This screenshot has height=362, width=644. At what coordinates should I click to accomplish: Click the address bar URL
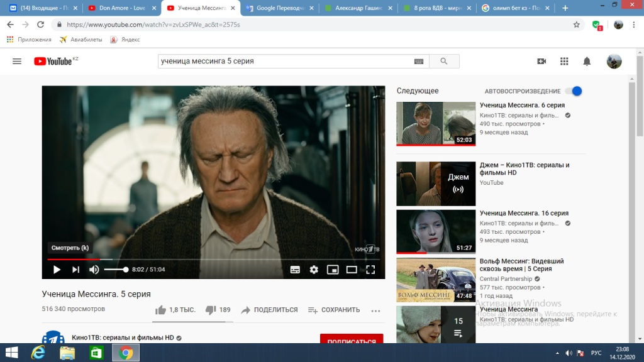(153, 25)
